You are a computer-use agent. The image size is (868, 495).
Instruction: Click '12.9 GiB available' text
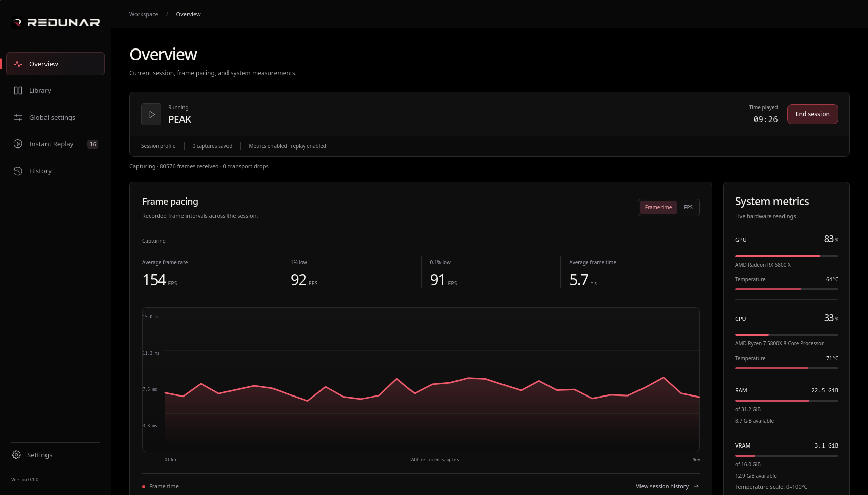756,476
